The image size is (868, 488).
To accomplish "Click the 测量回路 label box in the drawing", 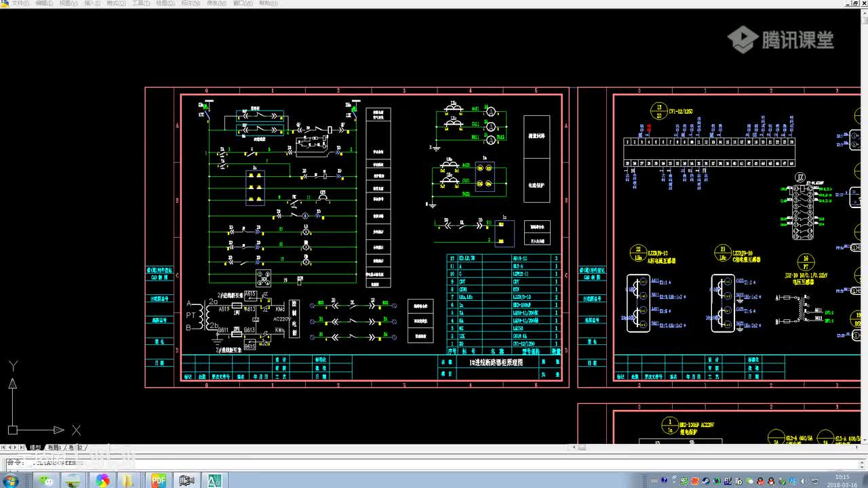I will (x=536, y=136).
